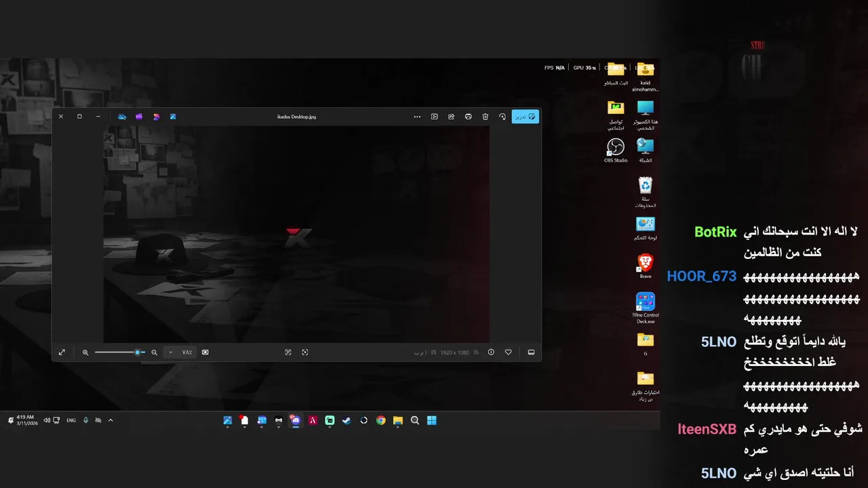The image size is (868, 488).
Task: Toggle the filmstrip icon in bottom bar
Action: [x=532, y=352]
